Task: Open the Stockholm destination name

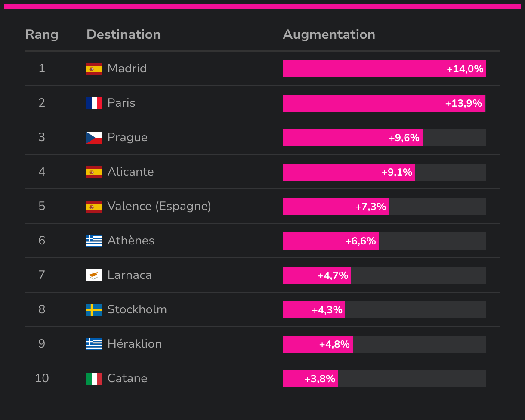Action: 137,309
